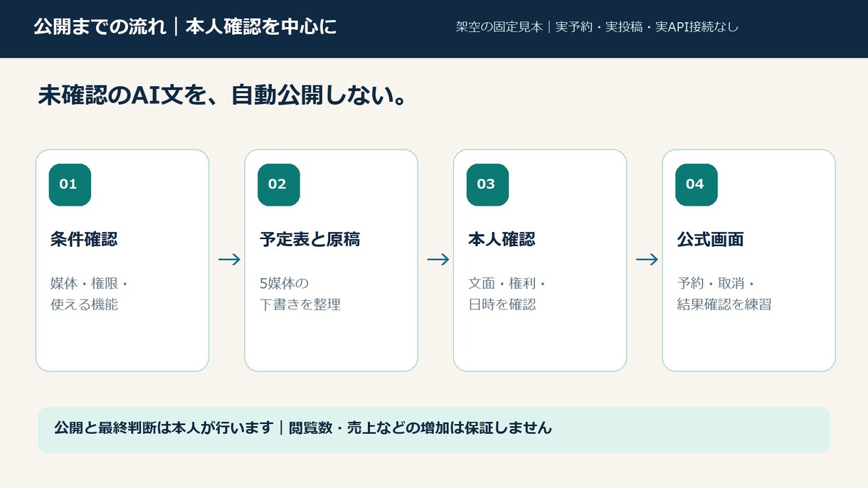Select the 本人確認 card heading

502,240
